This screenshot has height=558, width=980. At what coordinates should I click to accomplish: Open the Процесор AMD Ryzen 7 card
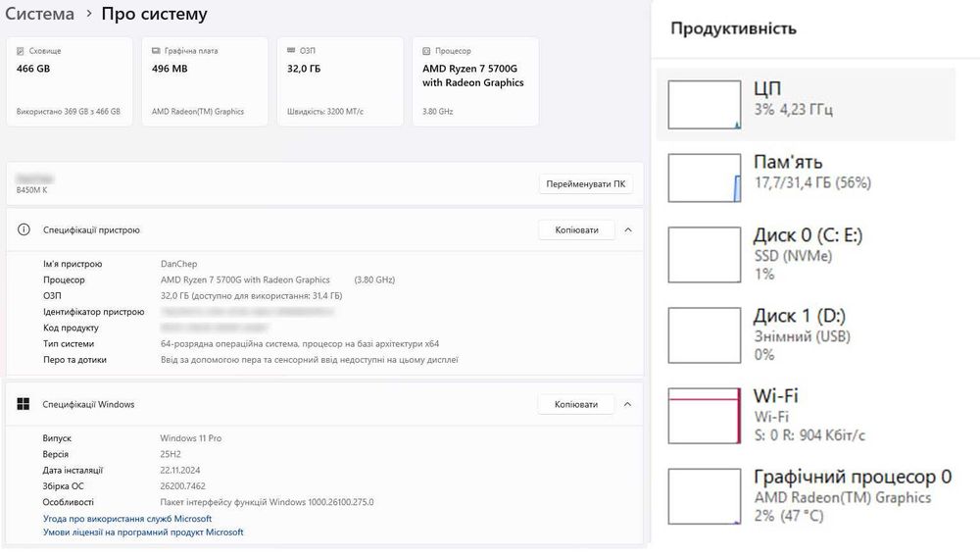coord(475,81)
